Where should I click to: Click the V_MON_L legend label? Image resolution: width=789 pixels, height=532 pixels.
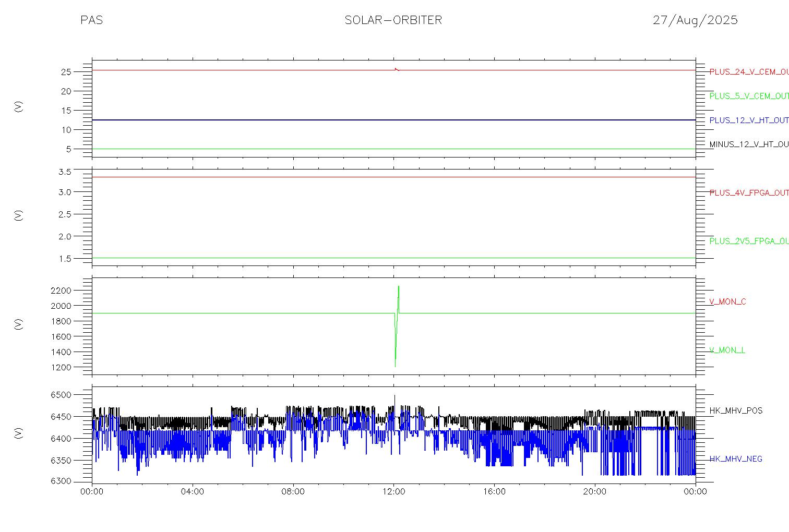(x=727, y=350)
